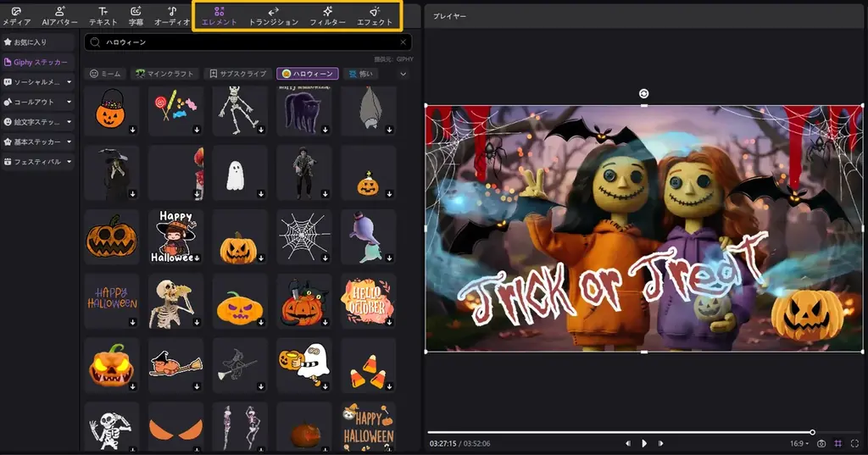This screenshot has height=455, width=868.
Task: Expand more sticker category chips
Action: click(x=403, y=74)
